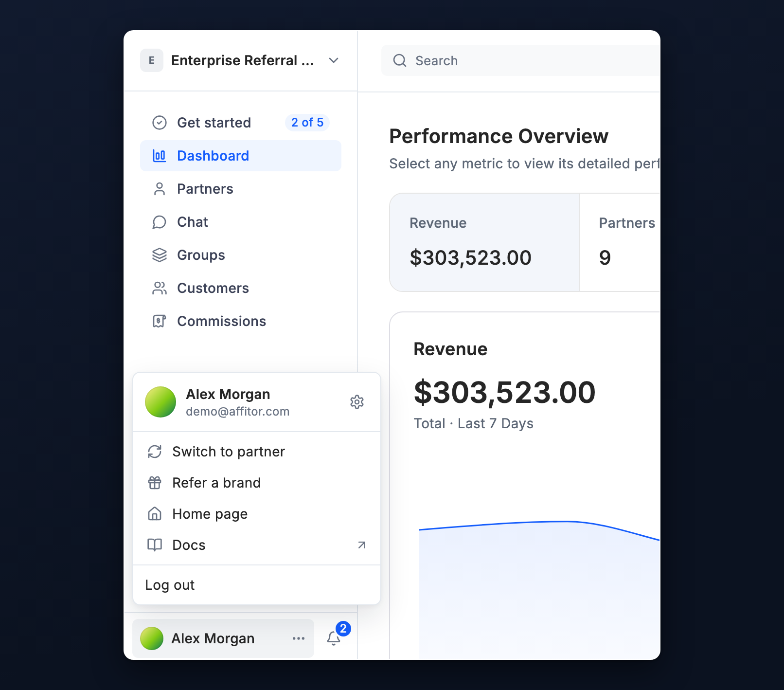This screenshot has width=784, height=690.
Task: Click the Docs external link arrow
Action: coord(362,545)
